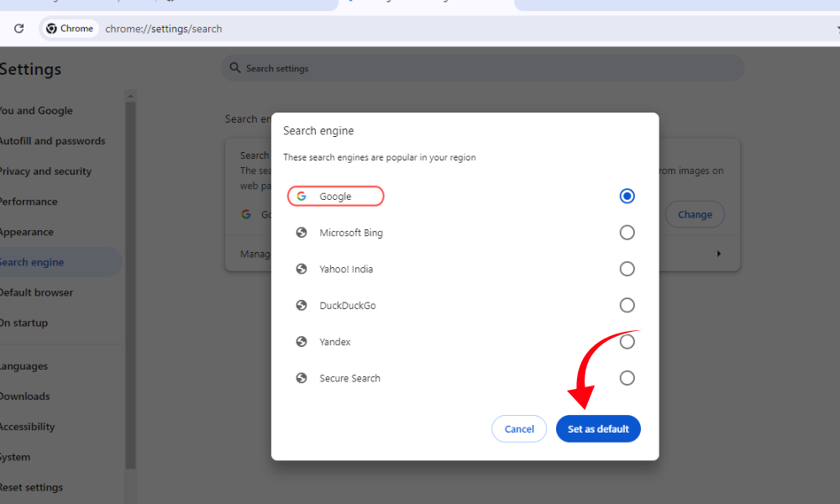Click the Cancel button
840x504 pixels.
pos(519,428)
